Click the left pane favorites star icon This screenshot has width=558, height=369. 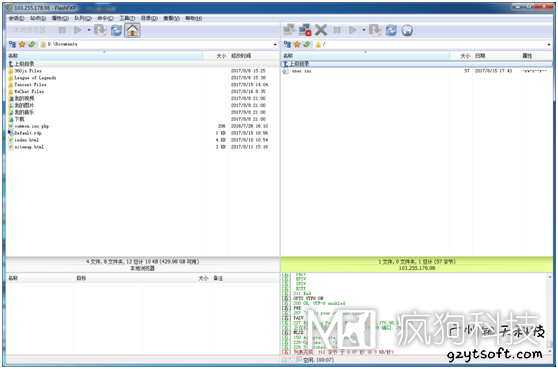(22, 44)
